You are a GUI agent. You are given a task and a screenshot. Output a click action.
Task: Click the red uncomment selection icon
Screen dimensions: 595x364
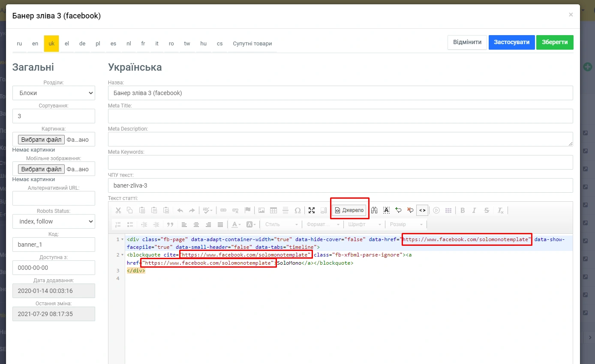410,210
